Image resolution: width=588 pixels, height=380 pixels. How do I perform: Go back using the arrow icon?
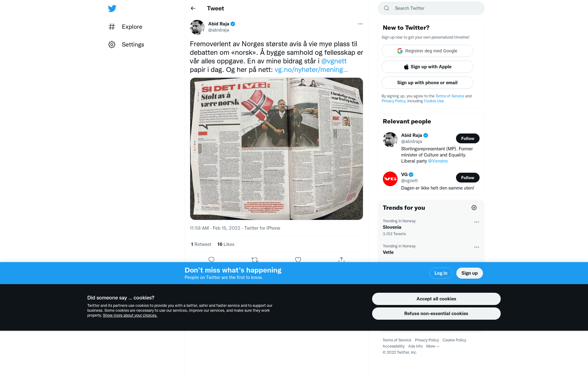pyautogui.click(x=193, y=8)
